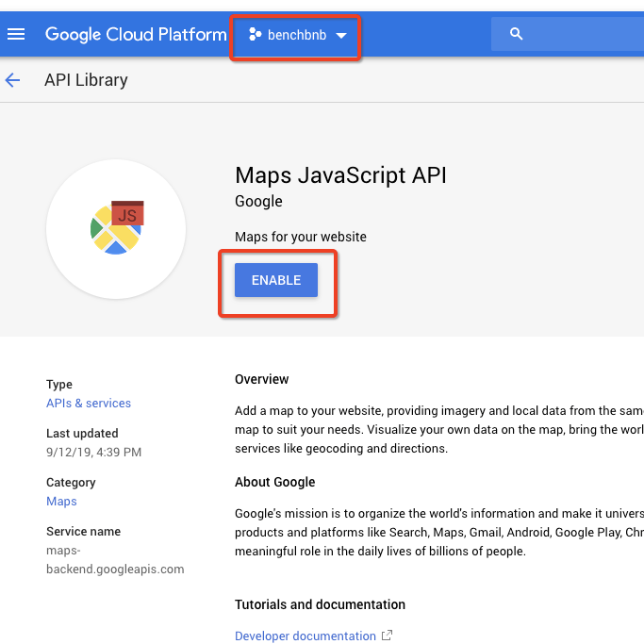Click the search magnifier icon
644x644 pixels.
point(517,34)
